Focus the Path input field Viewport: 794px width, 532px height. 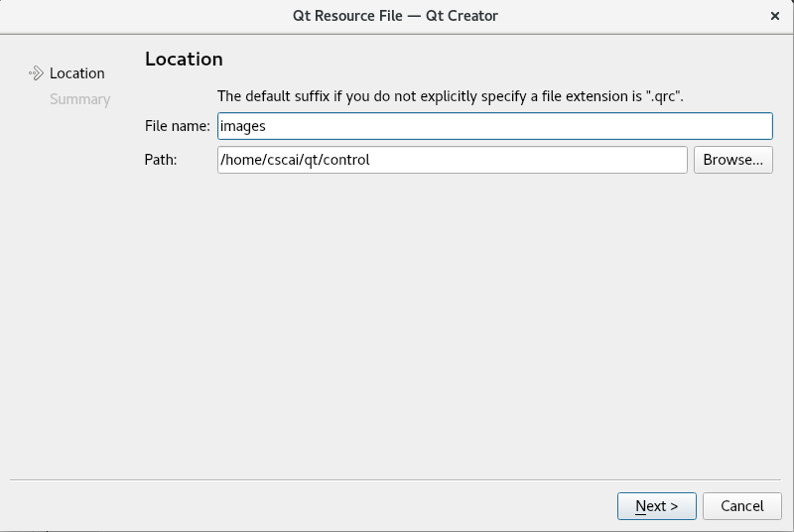(x=453, y=160)
